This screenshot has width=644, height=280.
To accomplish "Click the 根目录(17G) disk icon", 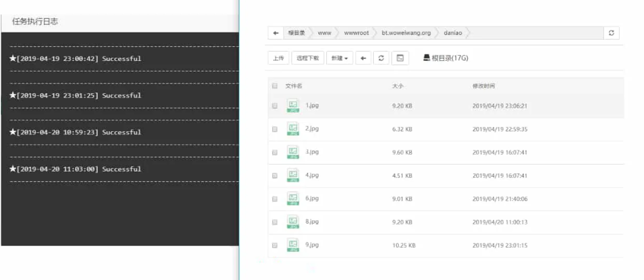I will (x=426, y=58).
